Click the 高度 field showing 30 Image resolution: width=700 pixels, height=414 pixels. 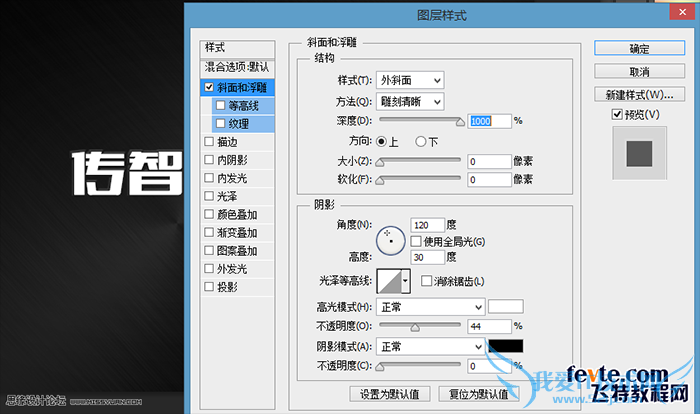428,257
